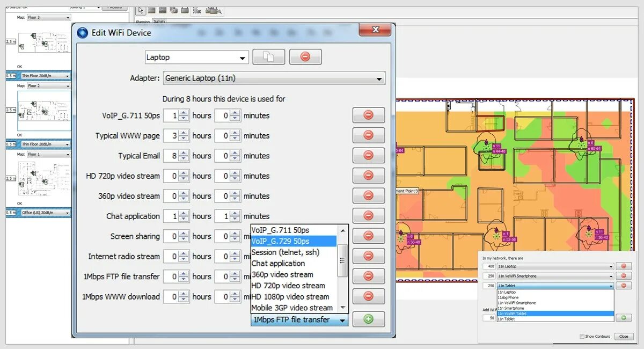Remove the Internet radio stream row
Image resolution: width=644 pixels, height=349 pixels.
369,256
